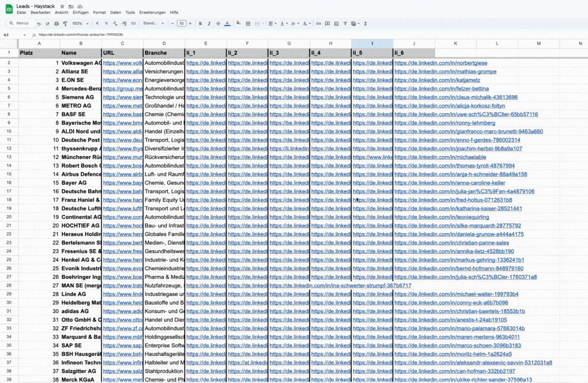
Task: Open the norbertgiese LinkedIn link
Action: tap(441, 63)
